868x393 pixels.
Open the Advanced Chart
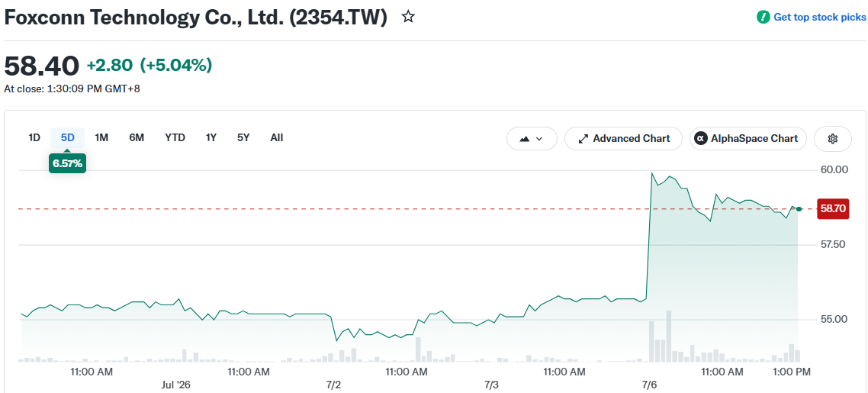click(x=624, y=138)
